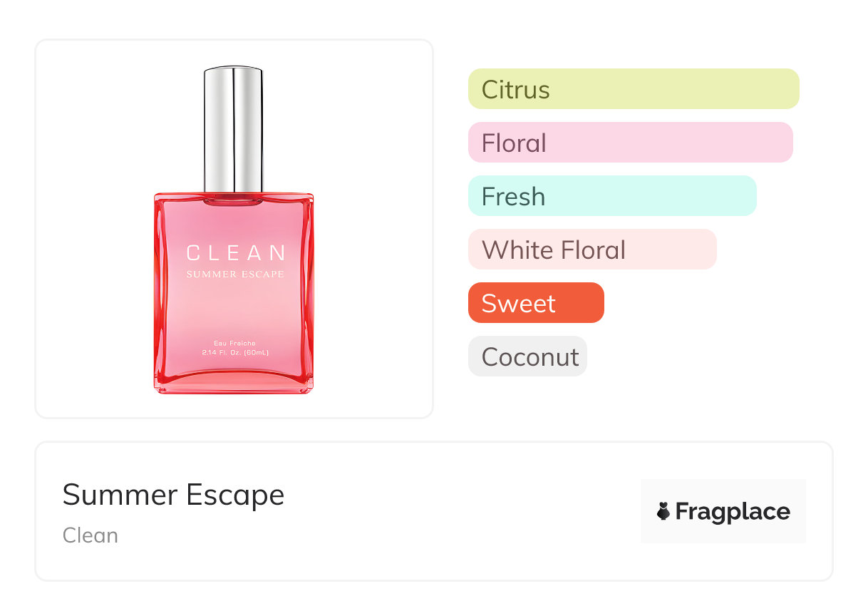Click the CLEAN lettering on the bottle
The height and width of the screenshot is (616, 868).
pyautogui.click(x=235, y=252)
